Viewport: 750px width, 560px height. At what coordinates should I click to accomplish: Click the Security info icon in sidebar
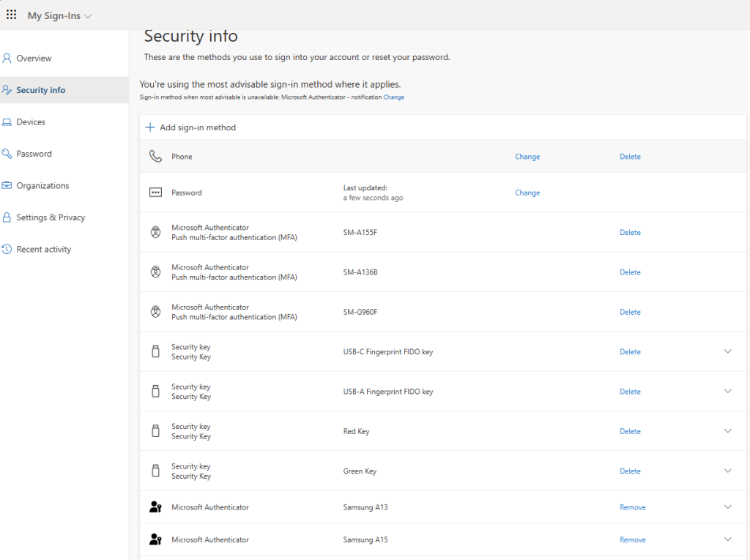tap(7, 90)
